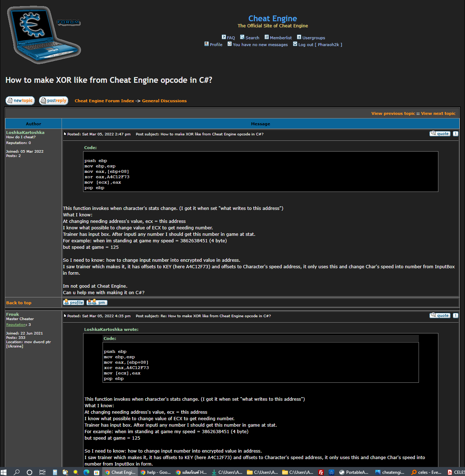465x476 pixels.
Task: Send pm to LoshkaKartoshka
Action: pos(97,302)
